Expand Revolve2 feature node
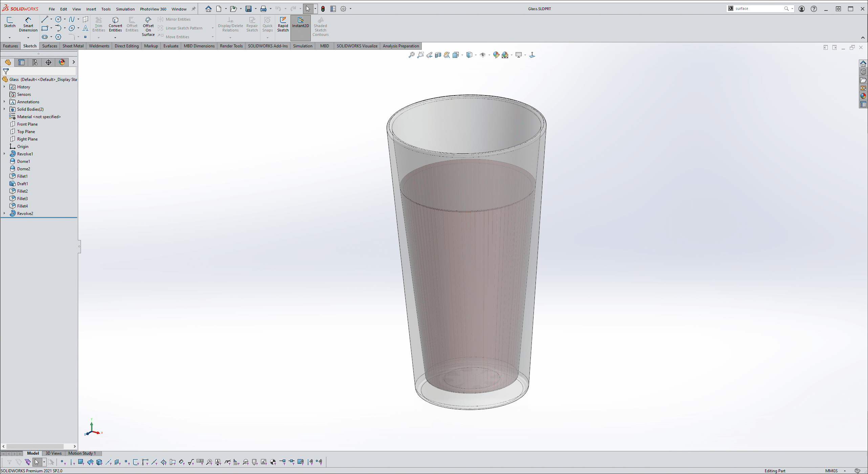868x474 pixels. click(x=4, y=213)
